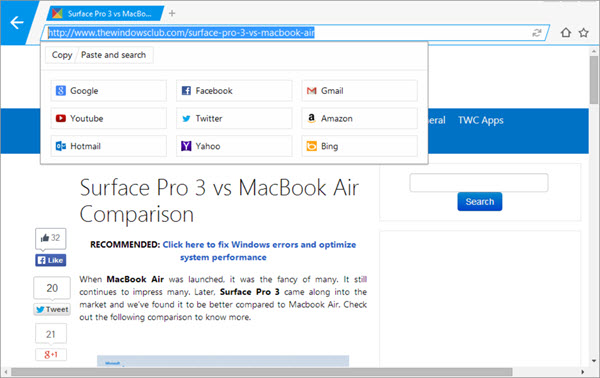Image resolution: width=600 pixels, height=378 pixels.
Task: Click the article comparison image thumbnail
Action: pyautogui.click(x=223, y=361)
